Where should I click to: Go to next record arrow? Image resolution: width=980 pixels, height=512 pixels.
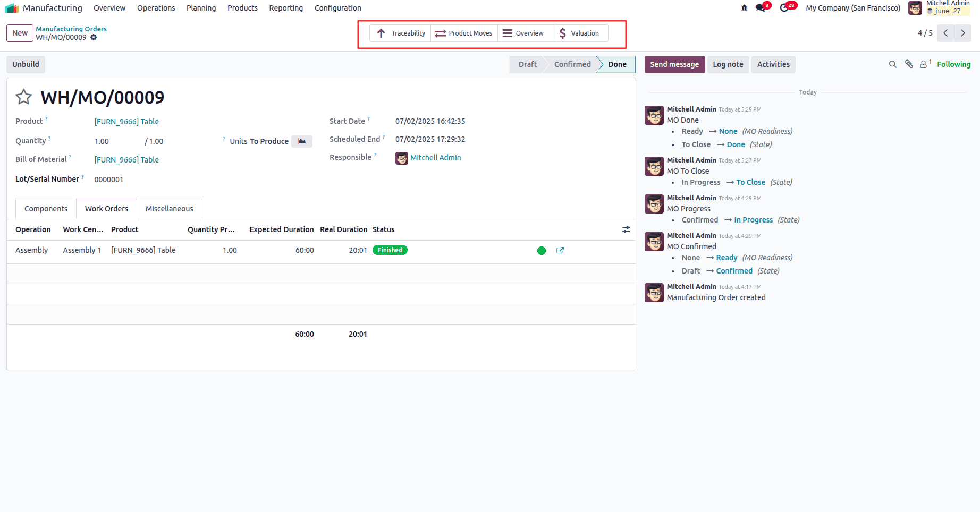(x=962, y=33)
